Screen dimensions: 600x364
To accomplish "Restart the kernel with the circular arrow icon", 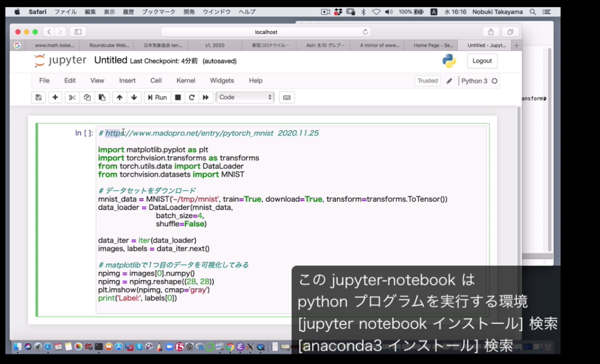I will pos(192,97).
